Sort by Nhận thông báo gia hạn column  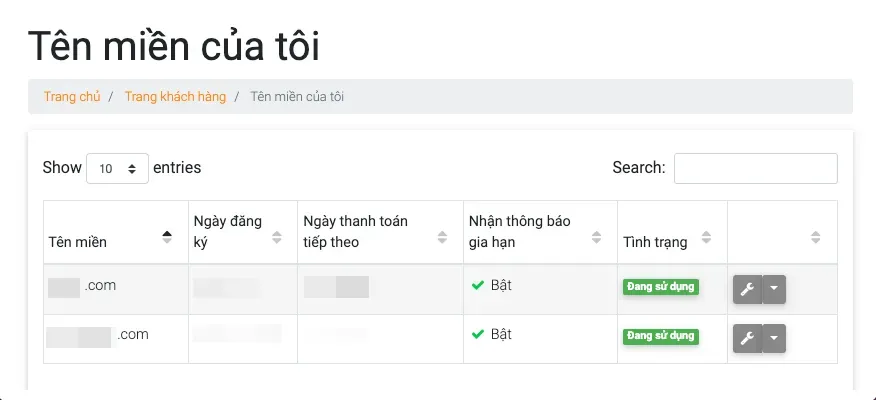point(540,232)
